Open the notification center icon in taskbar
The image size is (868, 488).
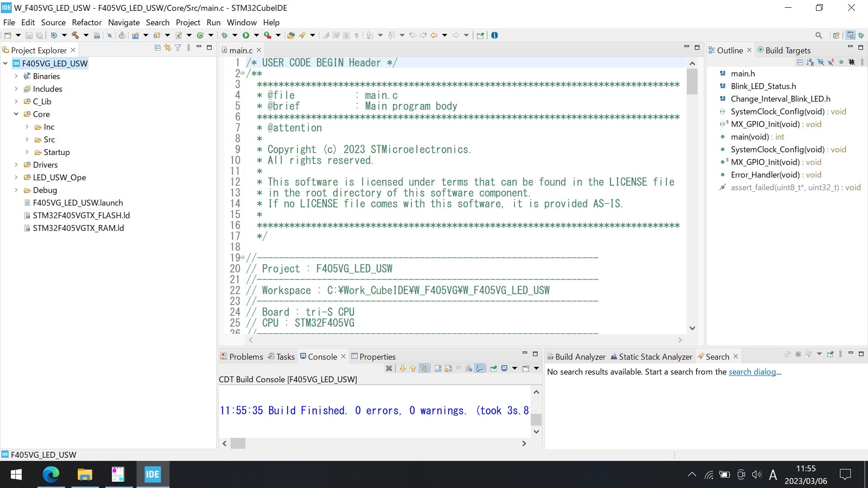(x=845, y=474)
